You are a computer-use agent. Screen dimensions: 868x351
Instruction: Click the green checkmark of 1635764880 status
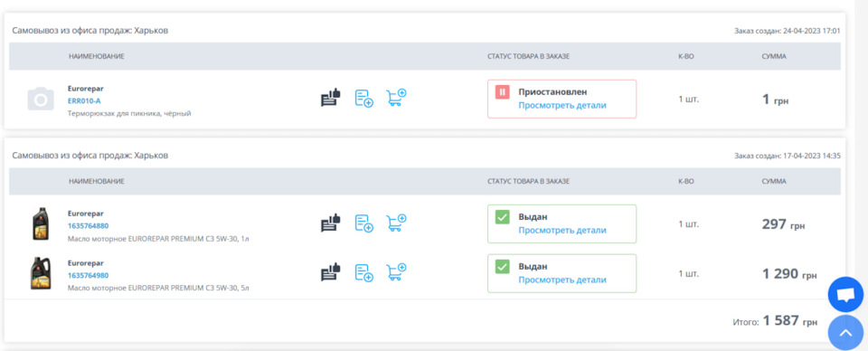coord(502,217)
